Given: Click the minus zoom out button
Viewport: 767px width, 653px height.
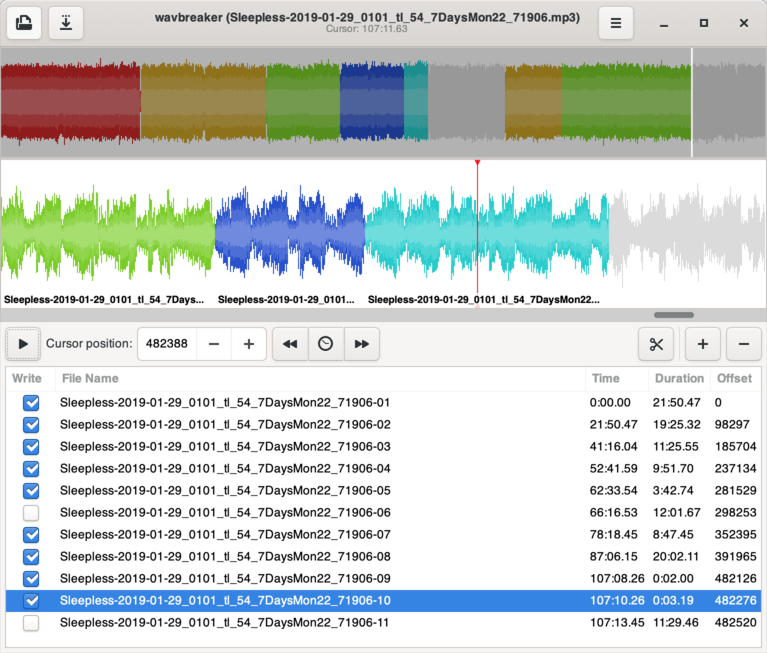Looking at the screenshot, I should [743, 344].
